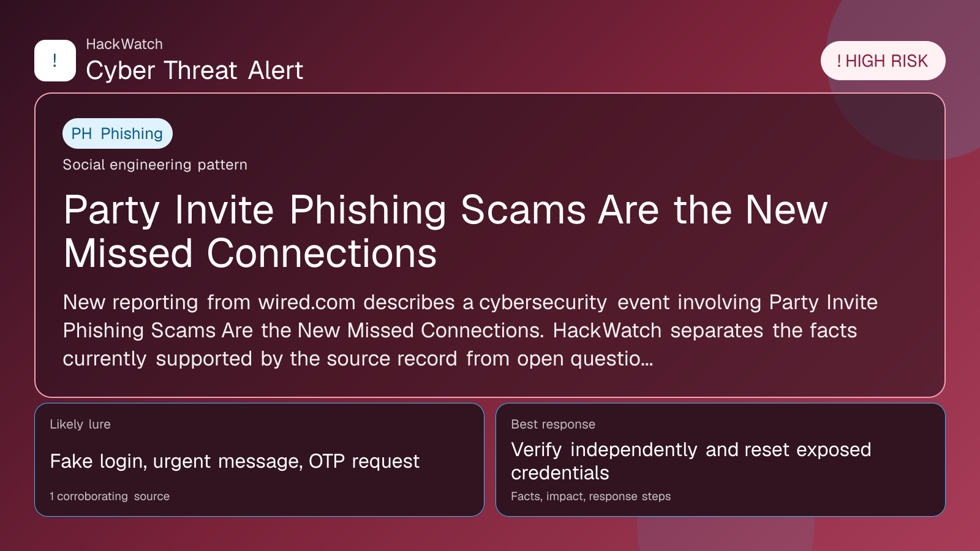
Task: Click the PH Phishing category tag
Action: 118,133
